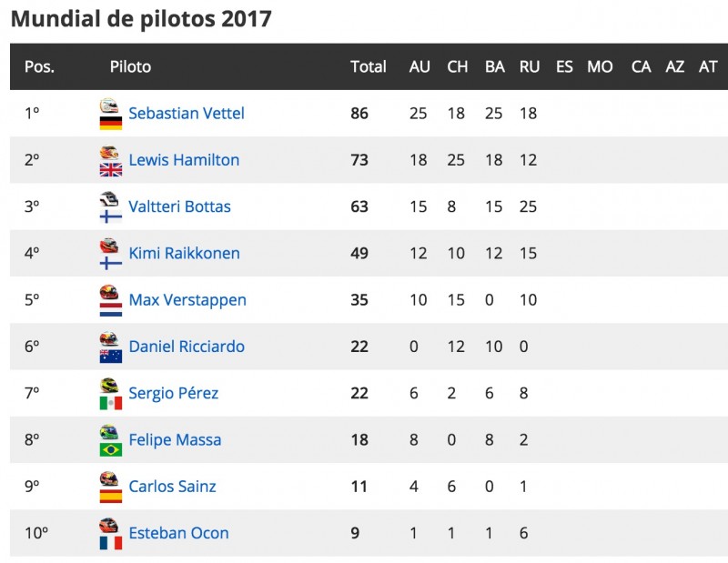The width and height of the screenshot is (728, 563).
Task: Click the German flag icon
Action: pos(111,123)
